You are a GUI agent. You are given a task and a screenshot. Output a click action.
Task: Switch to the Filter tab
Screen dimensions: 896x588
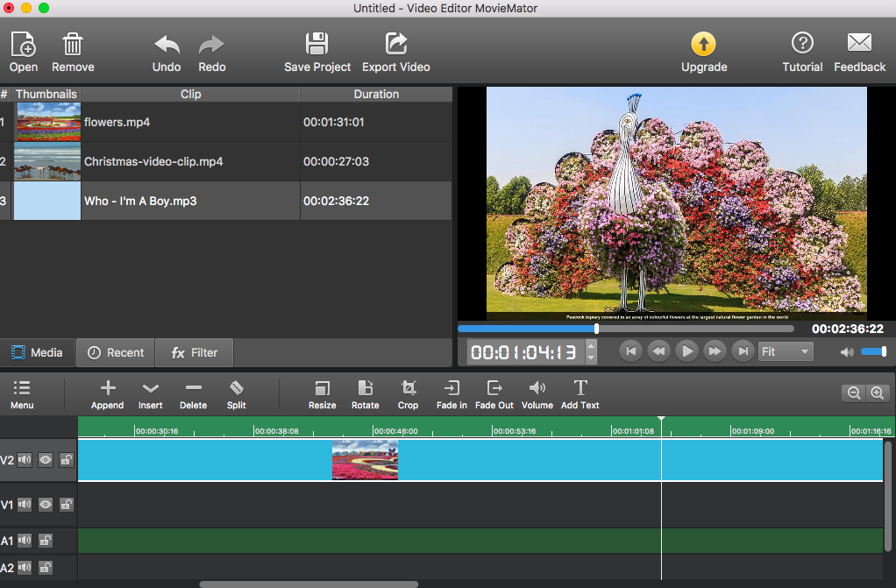pyautogui.click(x=193, y=352)
